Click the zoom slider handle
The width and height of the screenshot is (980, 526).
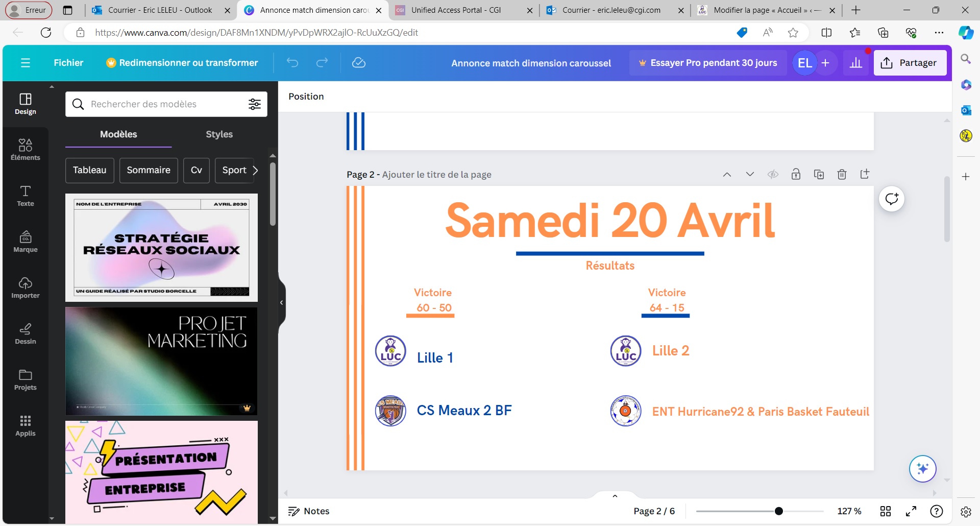[x=779, y=511]
